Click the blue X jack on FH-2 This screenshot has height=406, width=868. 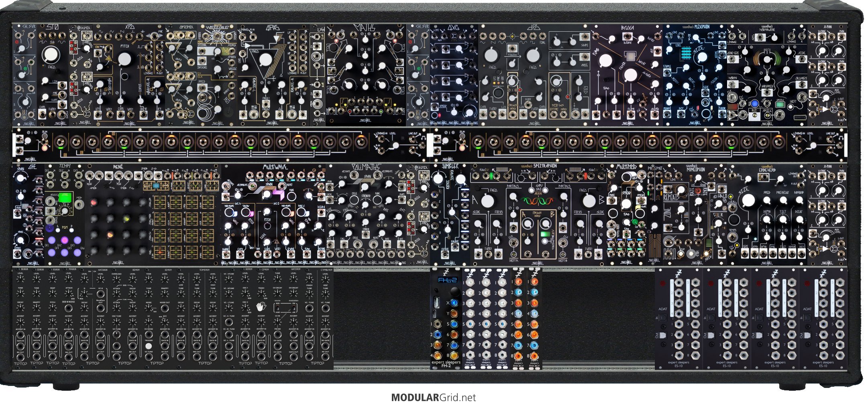pos(454,303)
